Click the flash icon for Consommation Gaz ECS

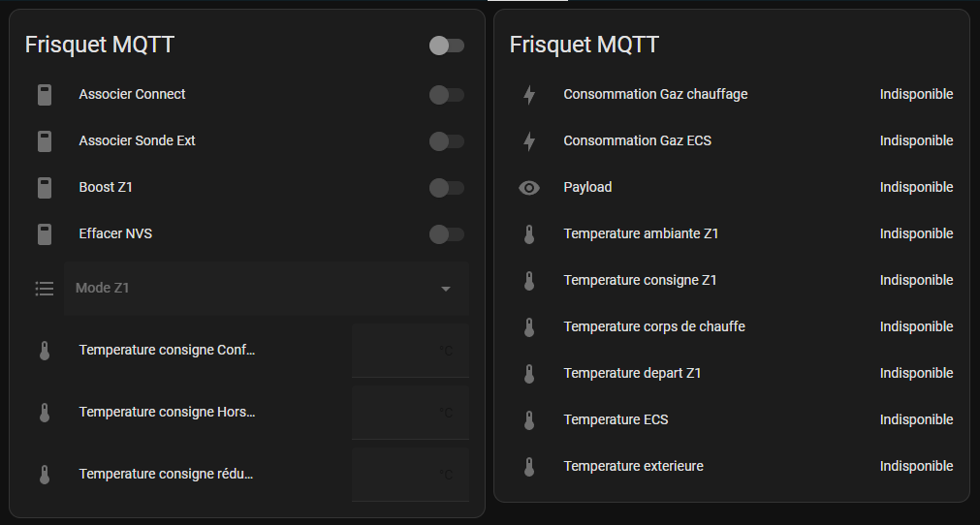(x=529, y=141)
